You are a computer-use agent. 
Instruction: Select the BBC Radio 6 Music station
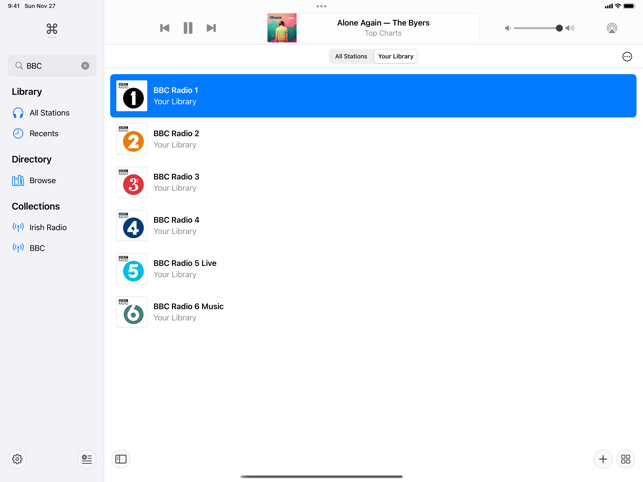coord(373,312)
